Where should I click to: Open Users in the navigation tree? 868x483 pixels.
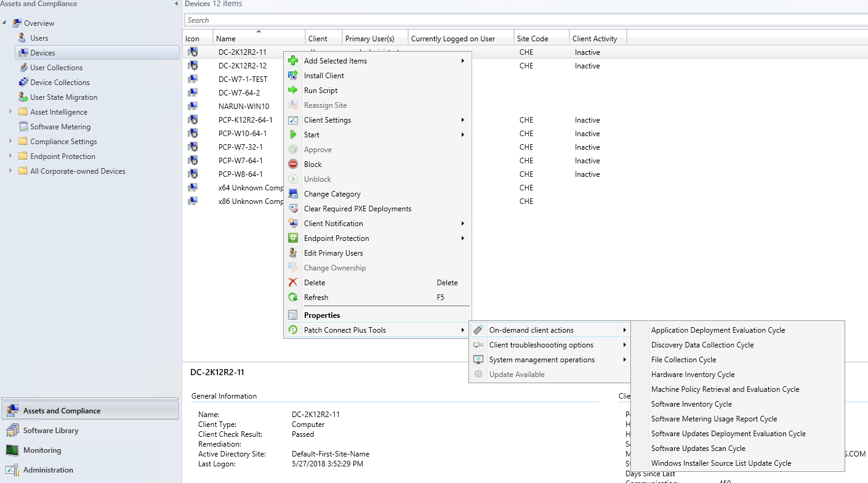39,38
